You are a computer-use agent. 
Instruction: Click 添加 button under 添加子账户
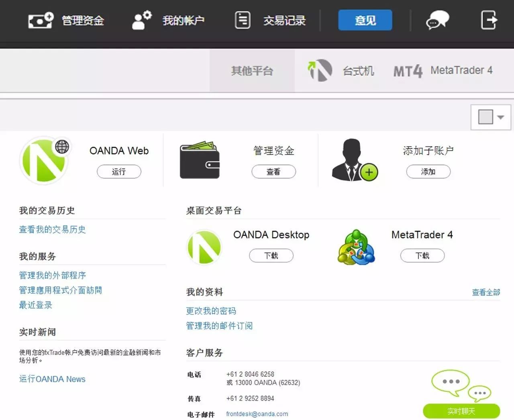(x=428, y=172)
